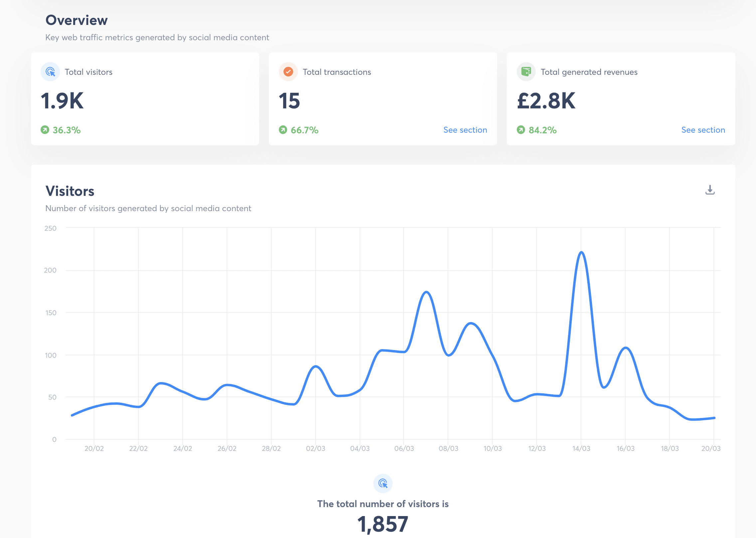Open See section link for generated revenues

tap(703, 130)
